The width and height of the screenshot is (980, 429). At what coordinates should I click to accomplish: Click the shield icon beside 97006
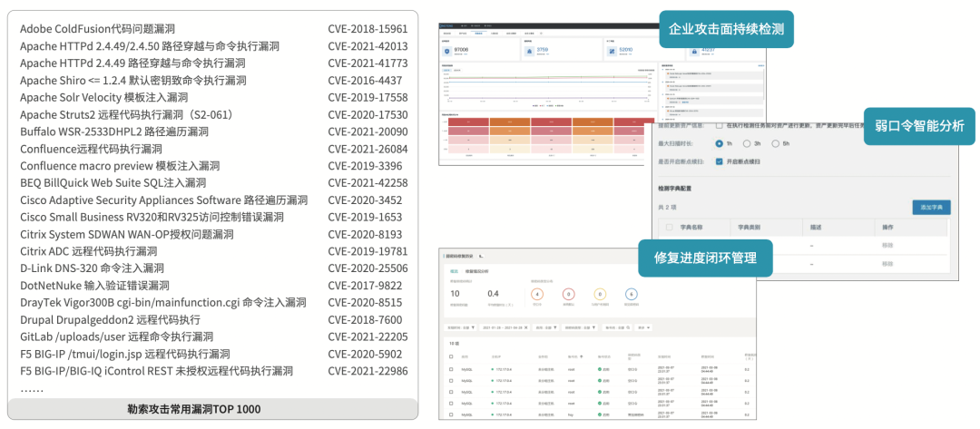(x=446, y=51)
